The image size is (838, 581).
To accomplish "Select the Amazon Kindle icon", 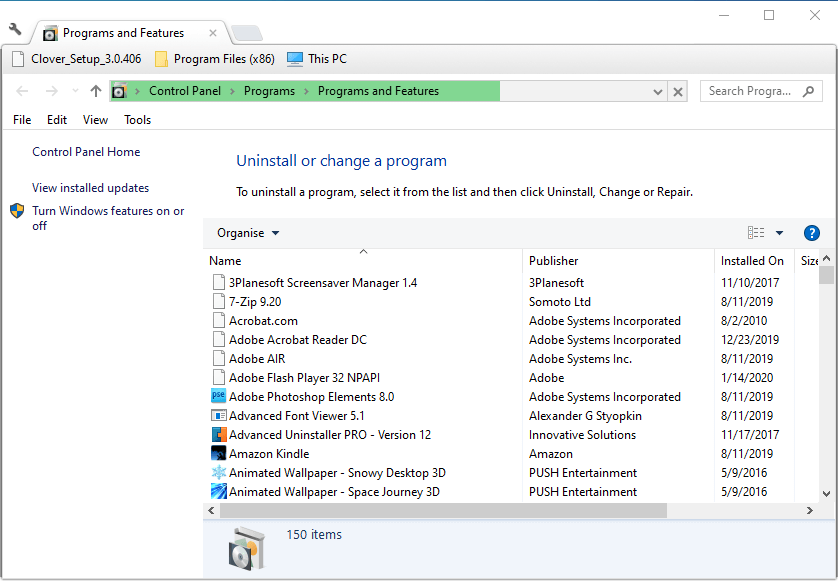I will click(218, 453).
